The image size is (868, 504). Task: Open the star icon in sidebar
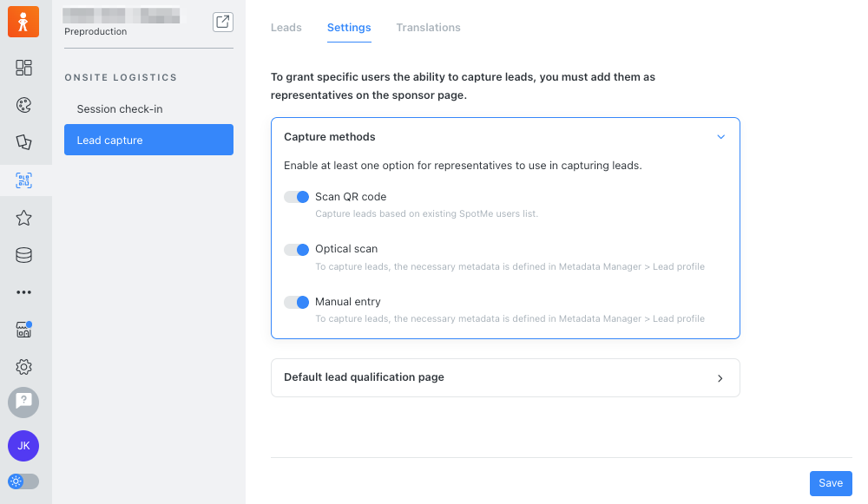point(23,218)
